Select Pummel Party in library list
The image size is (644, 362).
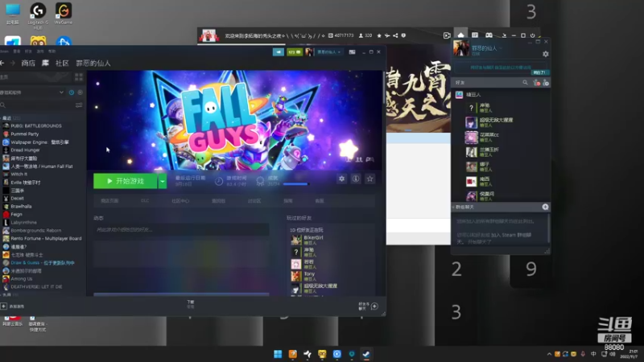click(x=25, y=134)
